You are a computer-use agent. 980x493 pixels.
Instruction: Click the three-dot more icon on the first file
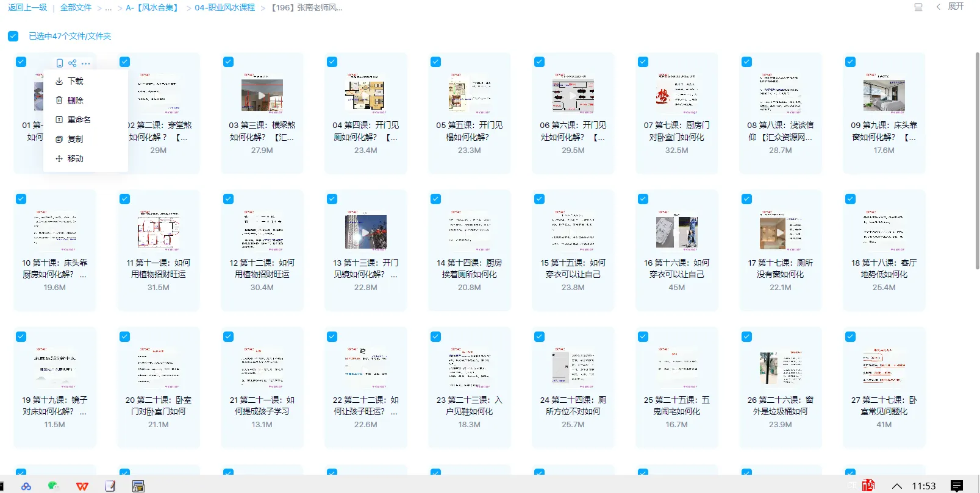pos(86,63)
